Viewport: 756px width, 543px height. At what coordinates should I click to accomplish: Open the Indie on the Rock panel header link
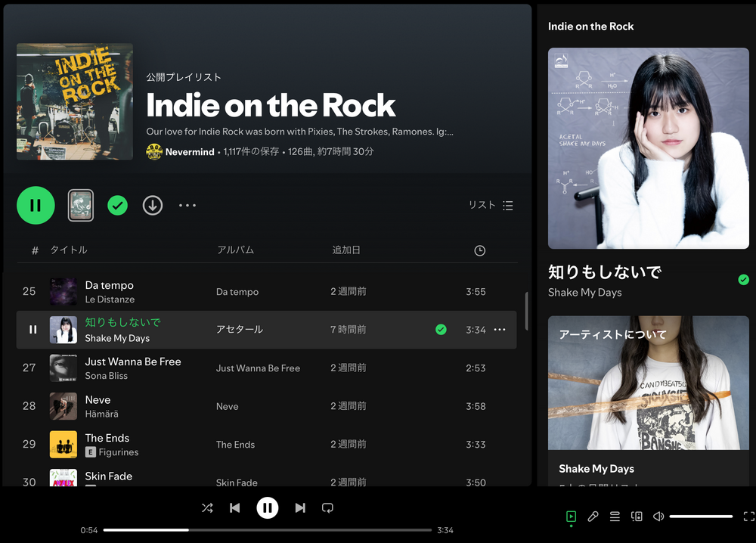coord(590,26)
